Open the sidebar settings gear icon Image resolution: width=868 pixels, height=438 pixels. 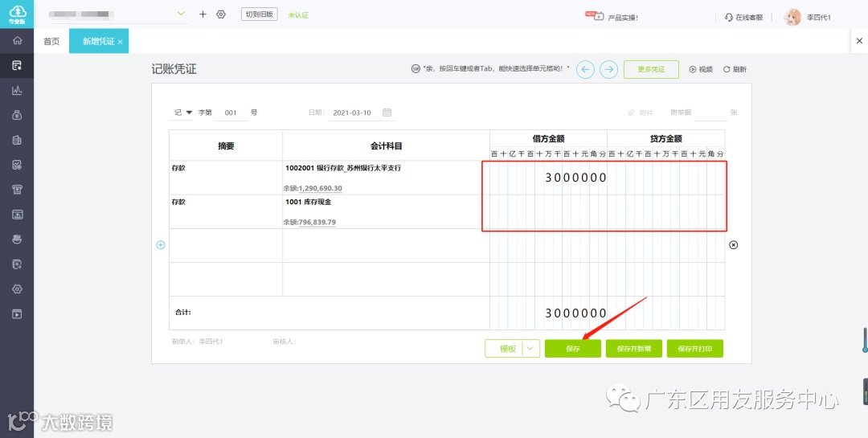point(17,289)
